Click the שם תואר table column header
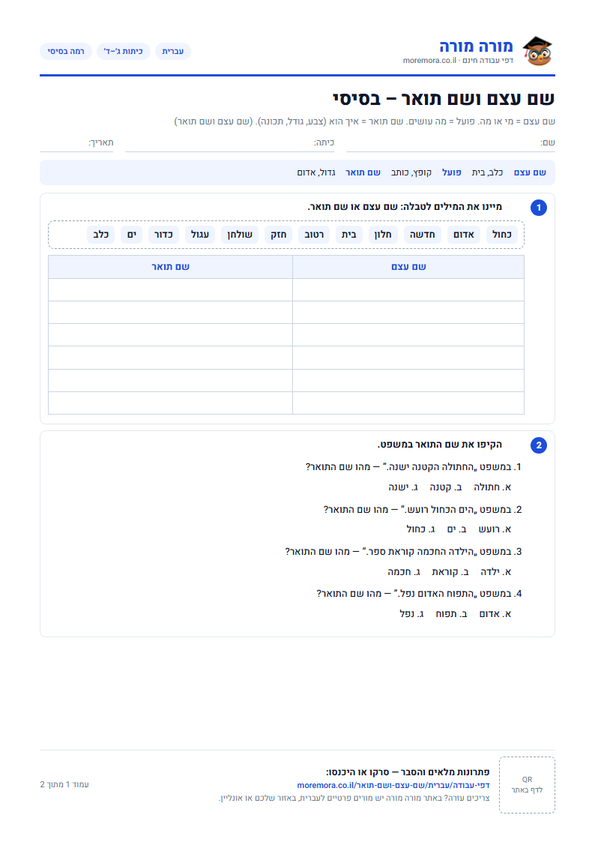 pyautogui.click(x=170, y=267)
